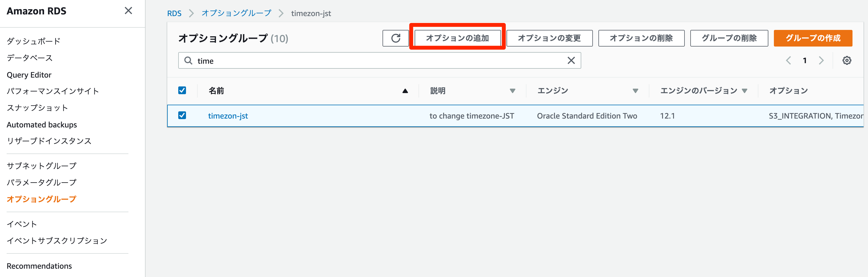This screenshot has width=868, height=277.
Task: Go to next page arrow
Action: (821, 61)
